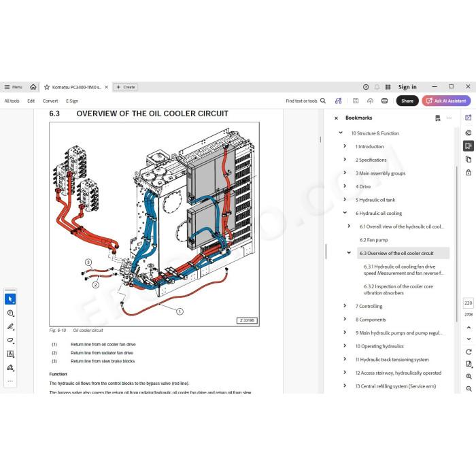Open 13 Central refilling system bookmark
The image size is (476, 476).
point(396,386)
